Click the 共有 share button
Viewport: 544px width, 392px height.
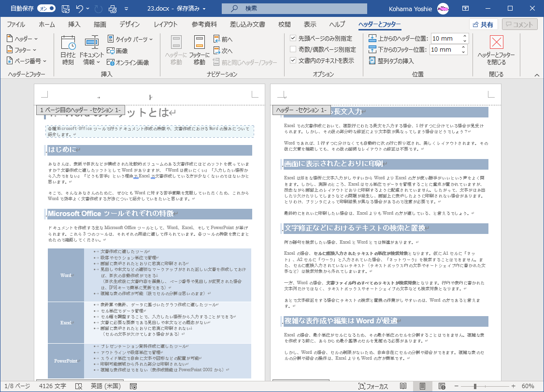click(x=483, y=24)
